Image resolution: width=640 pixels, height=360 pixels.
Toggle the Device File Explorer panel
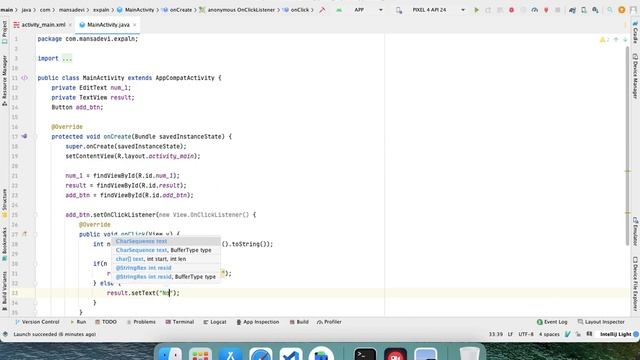(635, 283)
